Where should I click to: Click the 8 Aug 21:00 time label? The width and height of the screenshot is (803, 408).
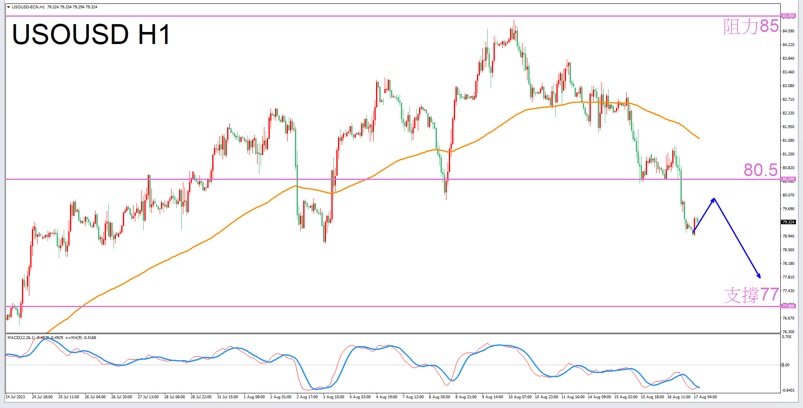point(467,397)
